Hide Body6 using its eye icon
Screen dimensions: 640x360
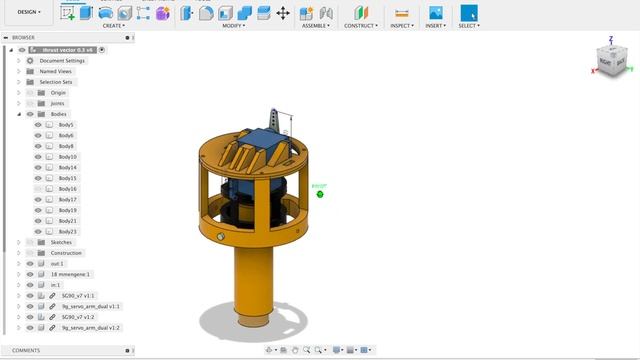point(38,136)
